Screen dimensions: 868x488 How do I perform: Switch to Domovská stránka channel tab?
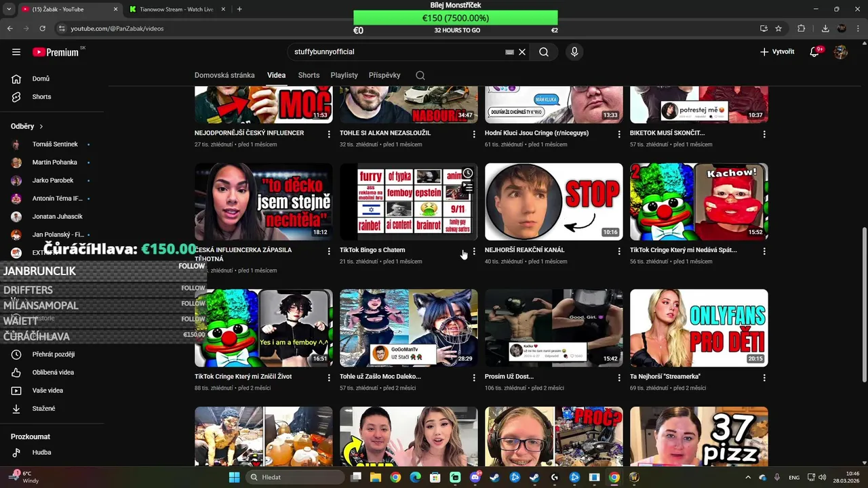tap(224, 75)
